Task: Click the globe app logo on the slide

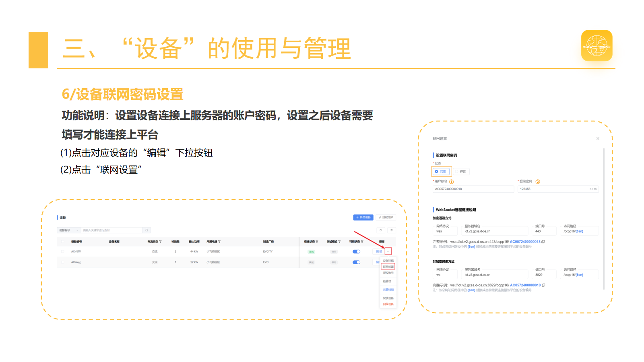Action: (597, 45)
